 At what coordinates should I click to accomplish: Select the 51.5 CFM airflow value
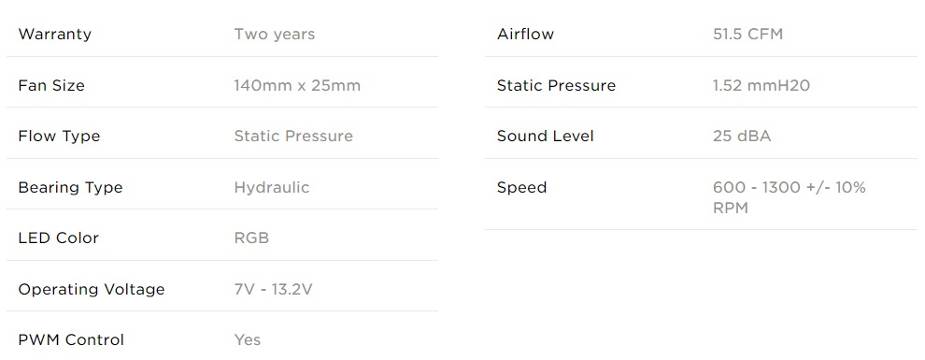747,34
